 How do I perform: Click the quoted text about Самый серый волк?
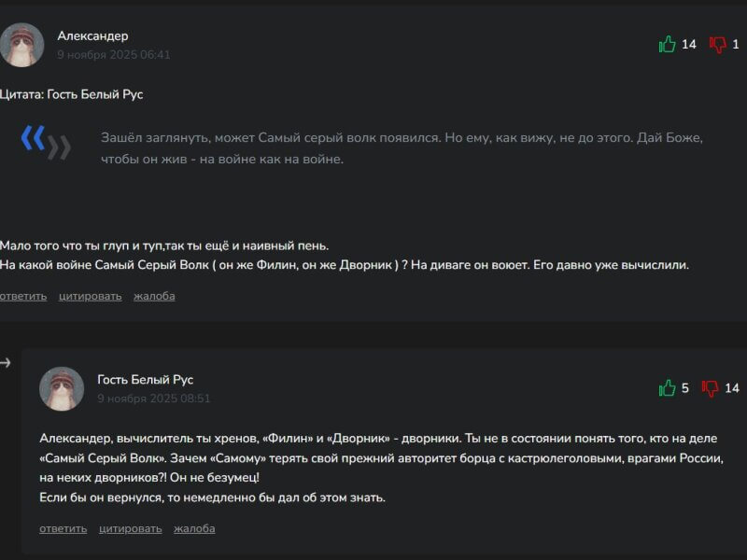tap(402, 148)
